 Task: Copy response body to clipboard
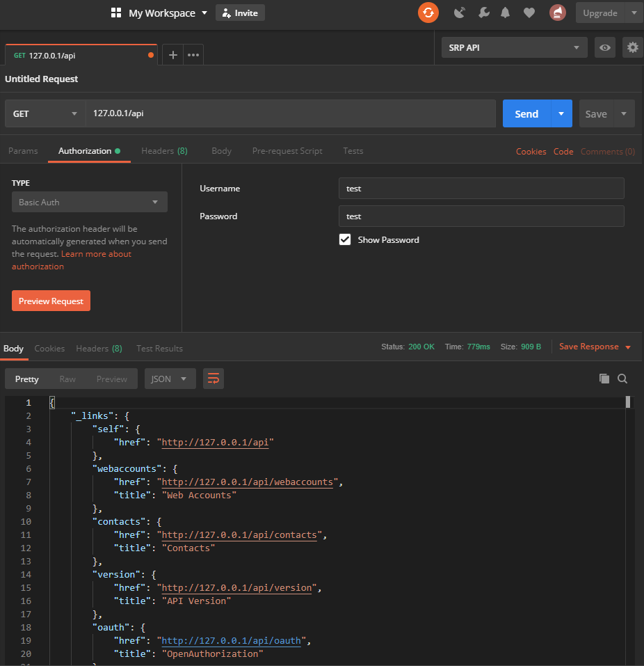click(x=604, y=379)
